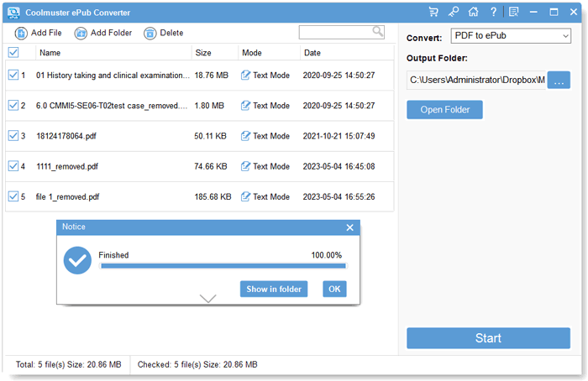Sort the list by the Size column header
This screenshot has height=381, width=588.
[x=203, y=52]
